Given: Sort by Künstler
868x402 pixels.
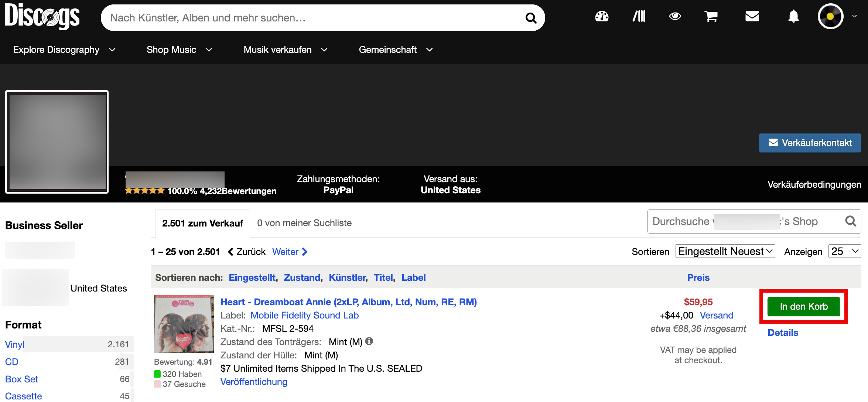Looking at the screenshot, I should point(347,277).
